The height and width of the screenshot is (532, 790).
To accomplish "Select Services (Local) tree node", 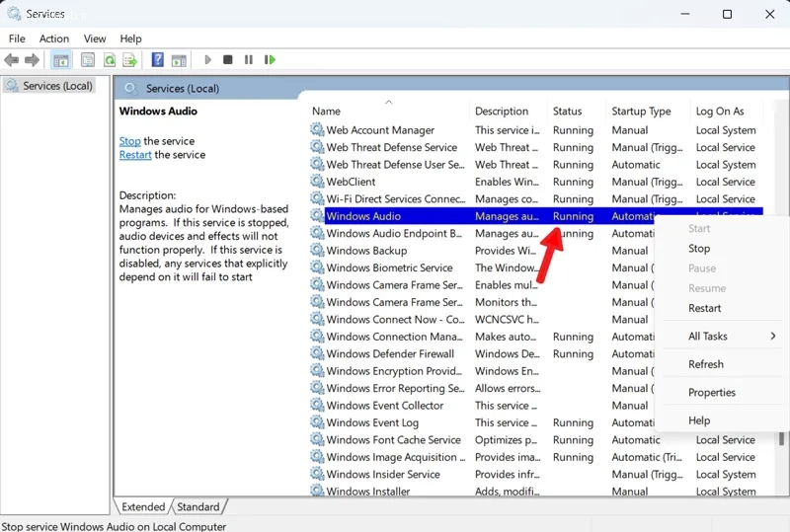I will [x=49, y=86].
